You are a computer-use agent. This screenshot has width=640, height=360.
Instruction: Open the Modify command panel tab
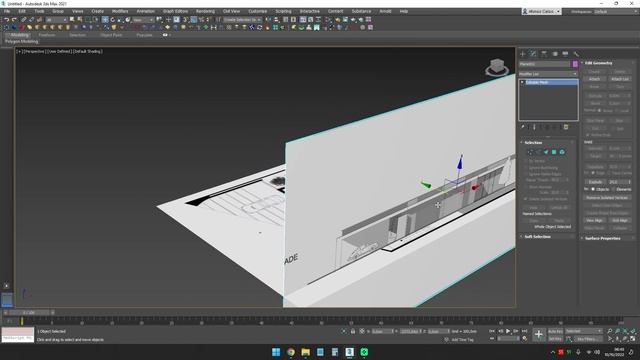[533, 54]
